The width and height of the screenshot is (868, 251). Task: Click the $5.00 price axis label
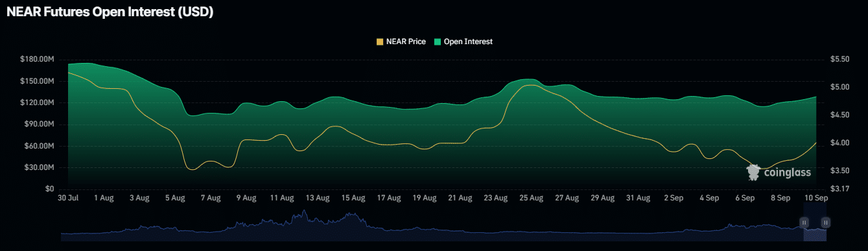(x=839, y=87)
